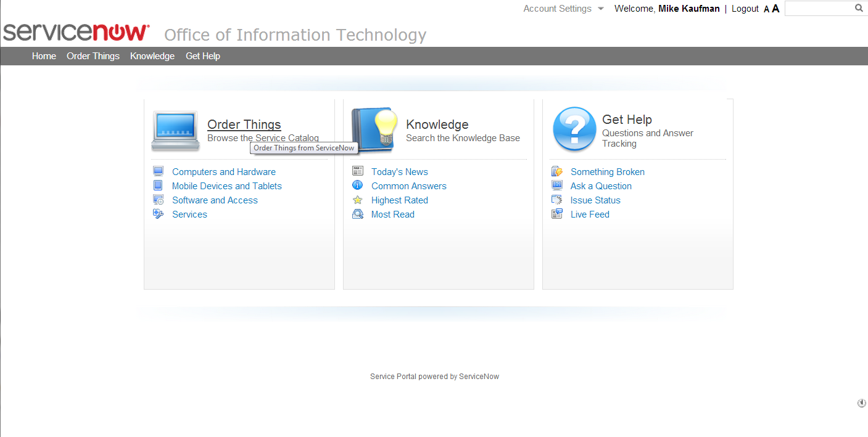The width and height of the screenshot is (868, 437).
Task: Click the search magnifier icon
Action: pyautogui.click(x=859, y=8)
